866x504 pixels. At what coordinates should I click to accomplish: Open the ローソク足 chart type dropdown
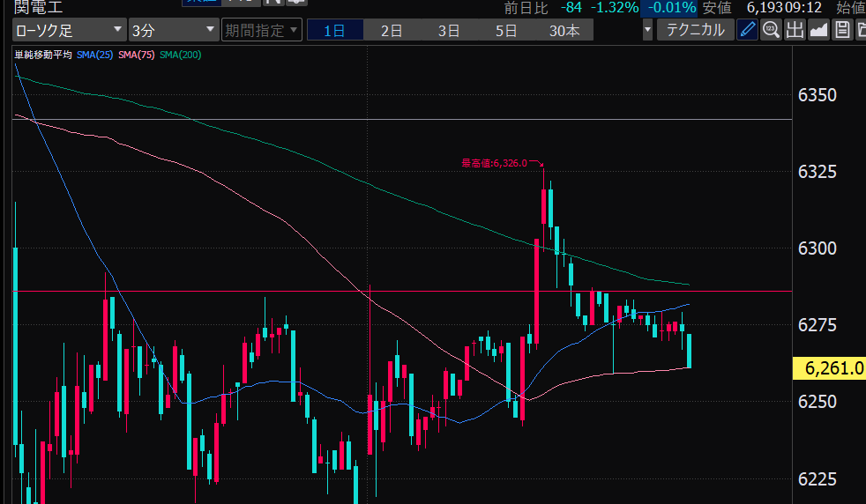coord(69,31)
